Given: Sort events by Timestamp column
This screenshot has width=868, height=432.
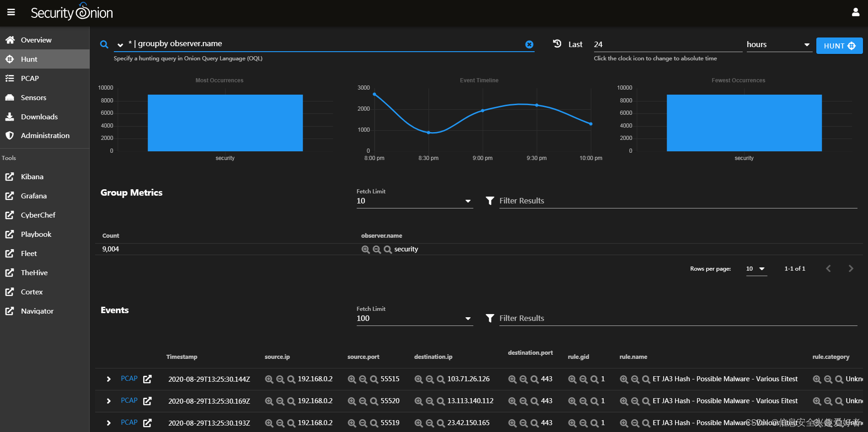Looking at the screenshot, I should click(182, 357).
